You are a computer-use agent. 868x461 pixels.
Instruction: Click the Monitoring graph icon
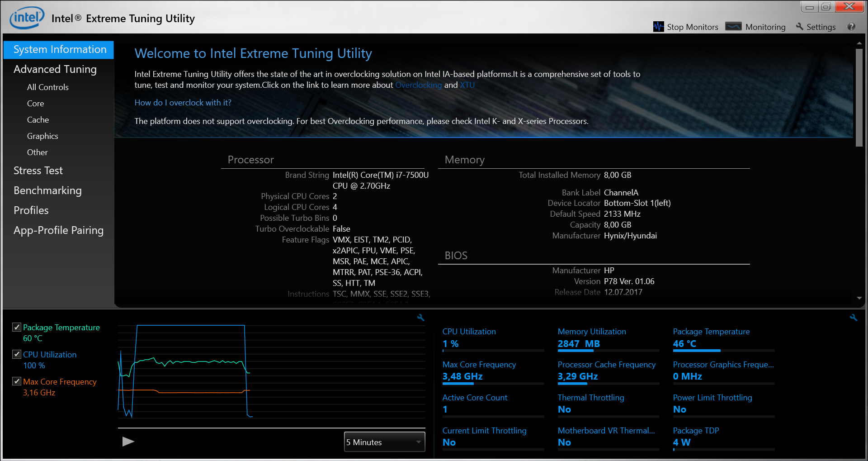(733, 27)
